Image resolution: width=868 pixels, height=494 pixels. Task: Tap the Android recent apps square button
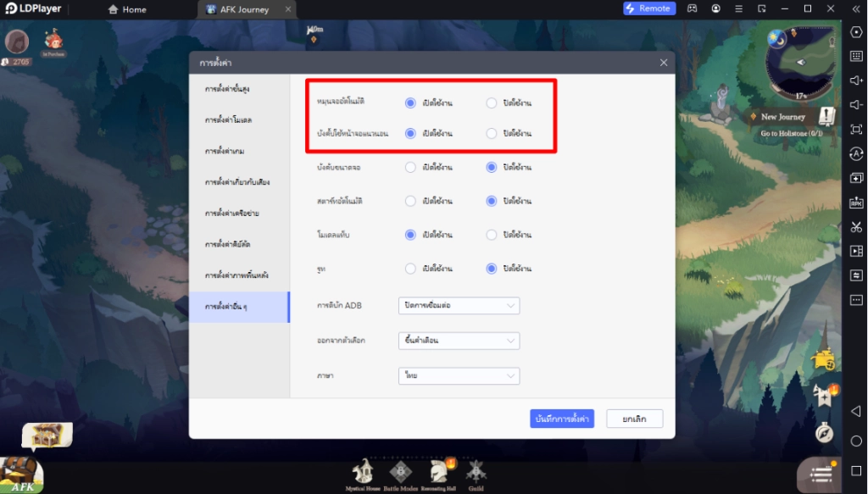(x=856, y=471)
